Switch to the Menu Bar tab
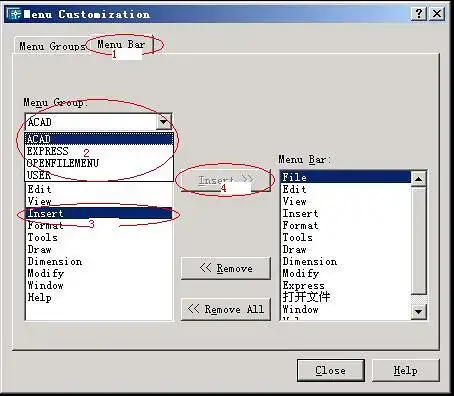Screen dimensions: 454x396 [x=121, y=44]
